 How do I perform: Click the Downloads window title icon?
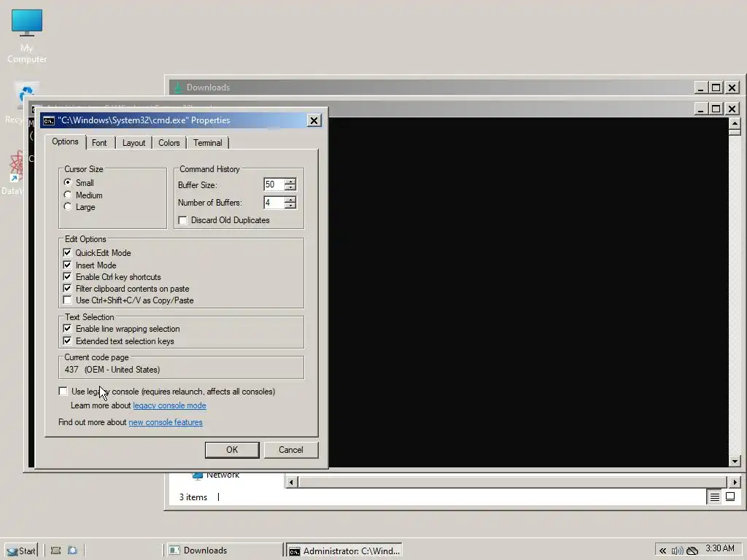click(x=178, y=87)
